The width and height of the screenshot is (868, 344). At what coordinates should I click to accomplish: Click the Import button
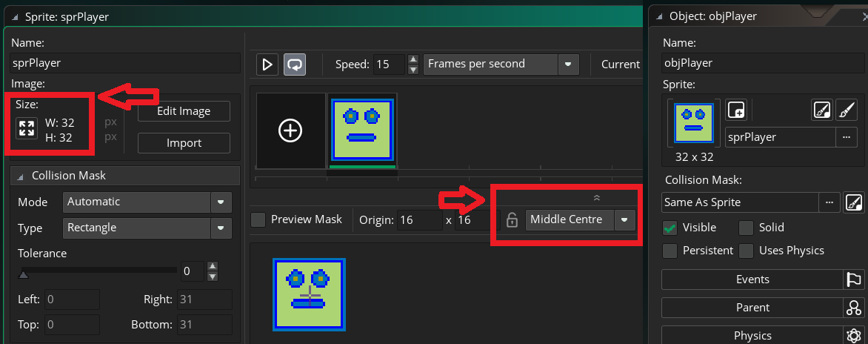[x=184, y=143]
